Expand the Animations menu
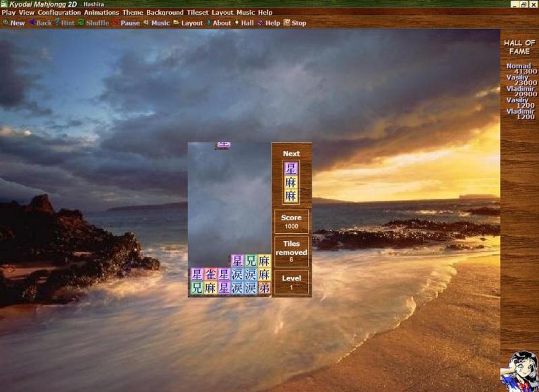This screenshot has height=392, width=539. (101, 12)
